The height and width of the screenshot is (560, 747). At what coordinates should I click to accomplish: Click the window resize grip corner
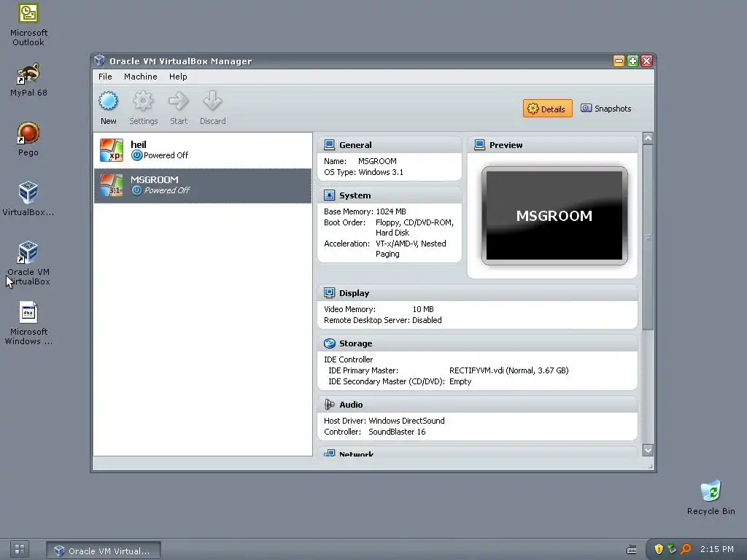pyautogui.click(x=650, y=467)
